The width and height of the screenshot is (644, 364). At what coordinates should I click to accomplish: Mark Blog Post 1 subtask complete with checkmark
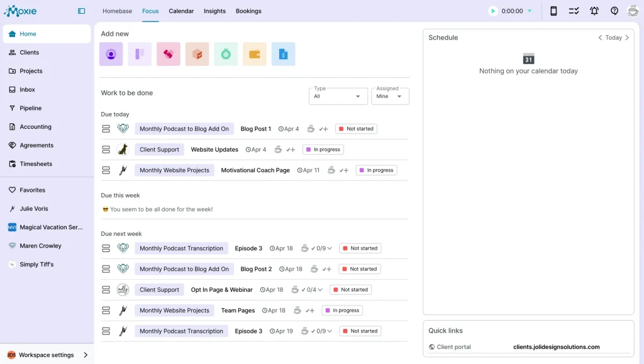click(x=325, y=128)
